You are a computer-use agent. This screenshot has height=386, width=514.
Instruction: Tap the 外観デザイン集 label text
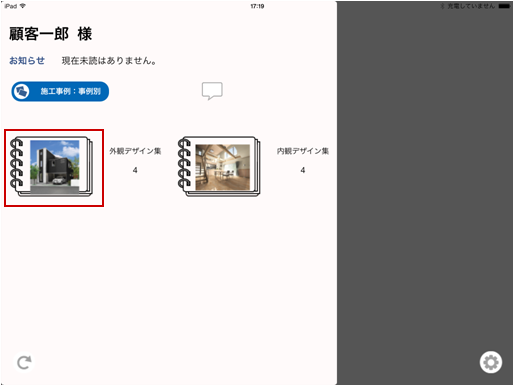coord(135,151)
